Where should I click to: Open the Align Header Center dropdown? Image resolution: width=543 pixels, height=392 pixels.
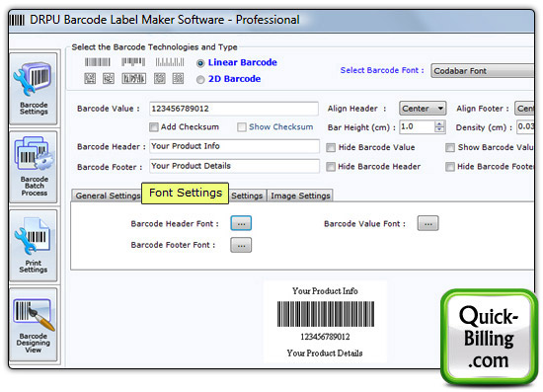[x=423, y=109]
